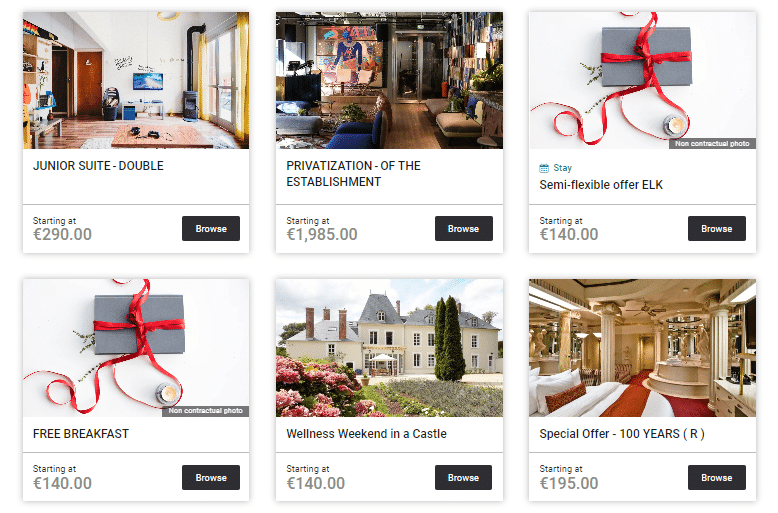Select the Special Offer - 100 YEARS title
This screenshot has height=513, width=778.
[622, 434]
